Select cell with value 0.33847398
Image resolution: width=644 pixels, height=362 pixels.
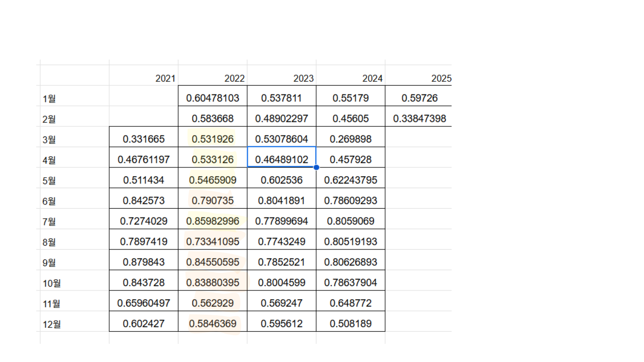pyautogui.click(x=419, y=119)
